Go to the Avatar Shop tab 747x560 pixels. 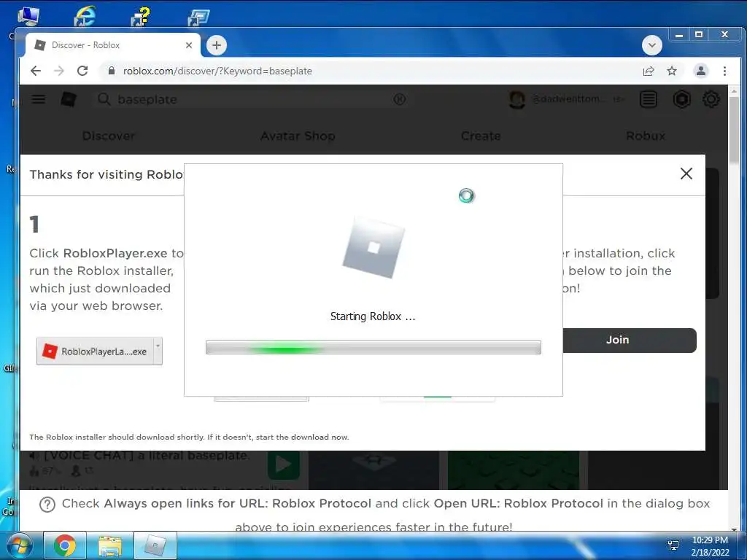tap(298, 136)
